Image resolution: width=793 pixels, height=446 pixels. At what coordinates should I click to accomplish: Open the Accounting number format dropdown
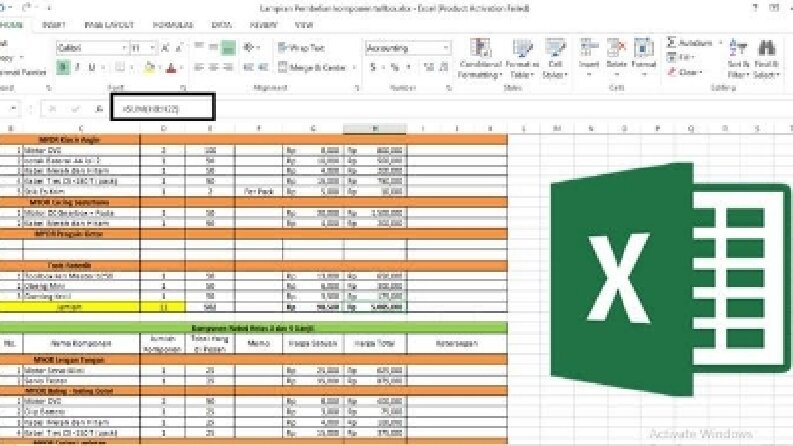tap(446, 48)
